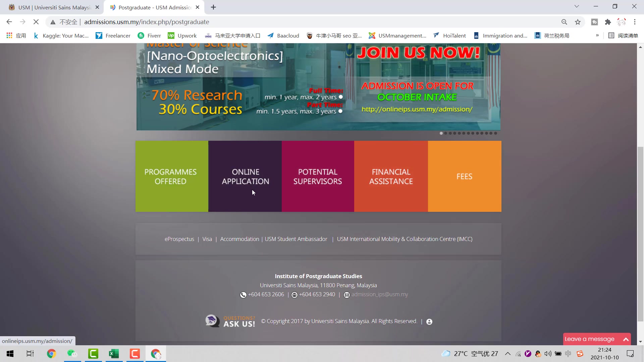Screen dimensions: 644x362
Task: Open the Immigration and... bookmark
Action: click(500, 36)
